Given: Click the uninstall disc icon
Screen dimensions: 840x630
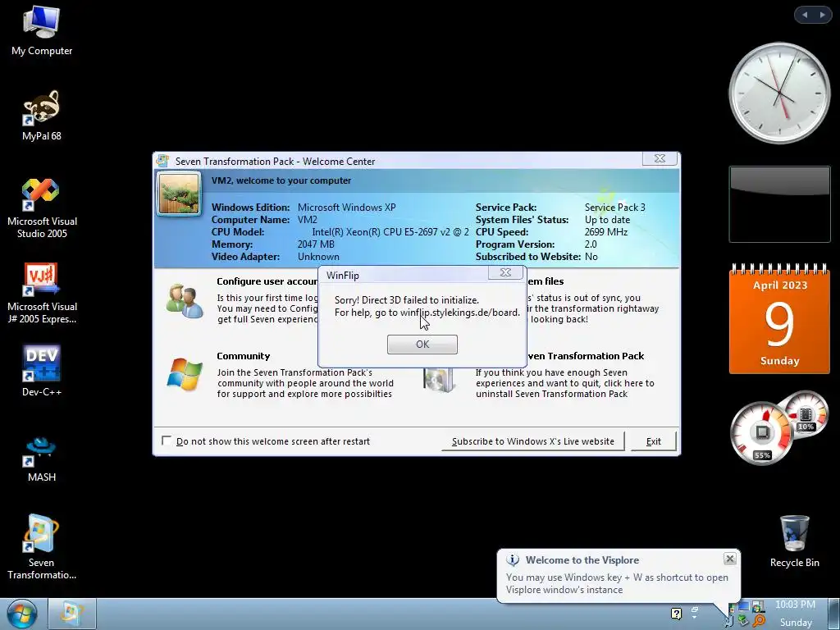Looking at the screenshot, I should pos(438,380).
